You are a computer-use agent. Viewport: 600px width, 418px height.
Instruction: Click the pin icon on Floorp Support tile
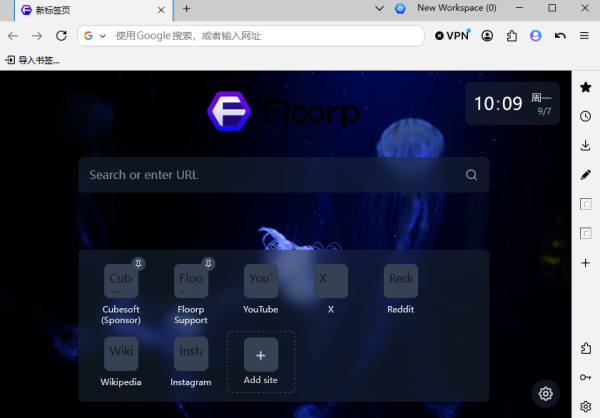(x=208, y=263)
